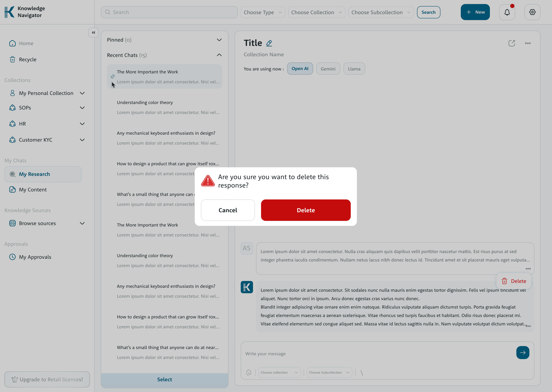This screenshot has width=552, height=392.
Task: Click the attachment paperclip icon
Action: (249, 372)
